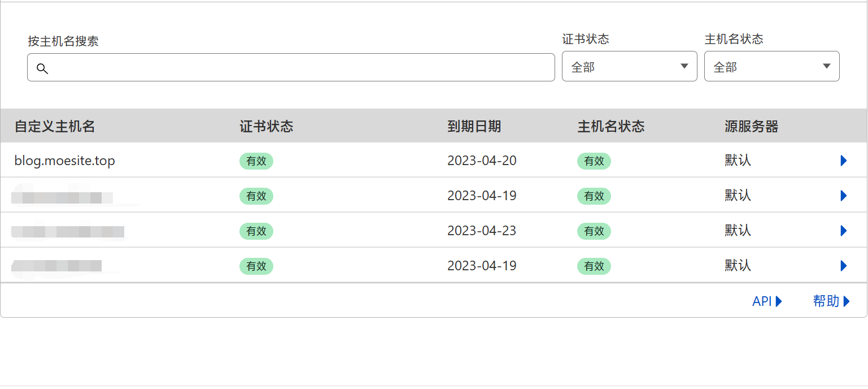Click the 源服务器 column header
This screenshot has width=868, height=389.
pyautogui.click(x=752, y=126)
